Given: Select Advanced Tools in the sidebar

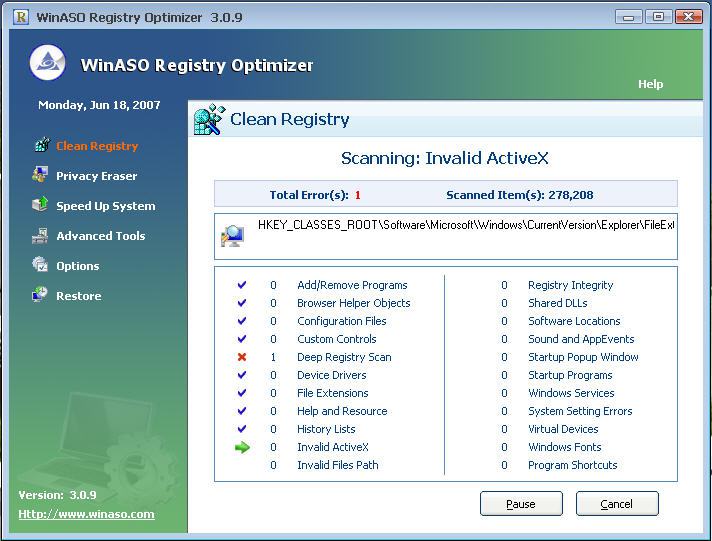Looking at the screenshot, I should coord(100,236).
